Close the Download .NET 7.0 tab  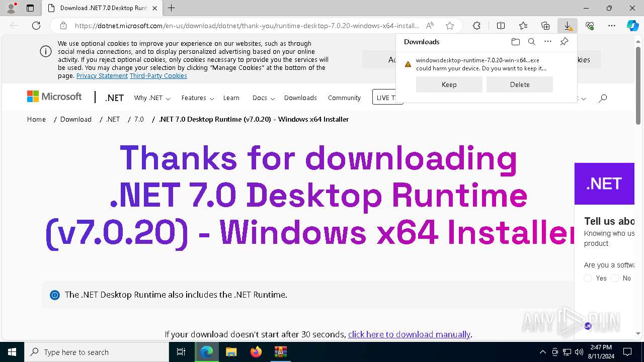pyautogui.click(x=155, y=8)
